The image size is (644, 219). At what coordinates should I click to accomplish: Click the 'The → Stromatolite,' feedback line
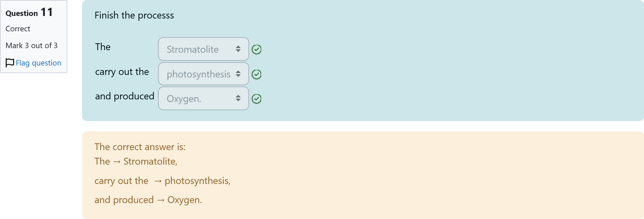136,161
